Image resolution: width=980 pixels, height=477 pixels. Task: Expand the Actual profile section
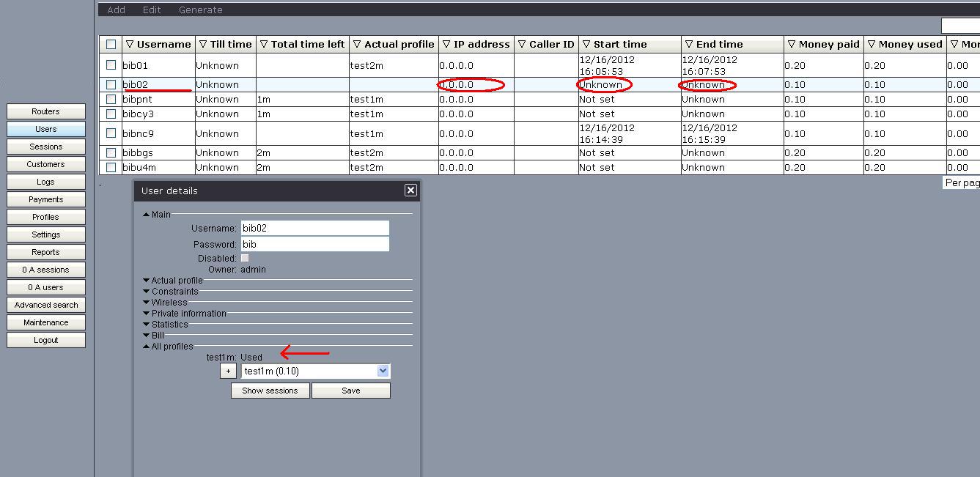173,280
